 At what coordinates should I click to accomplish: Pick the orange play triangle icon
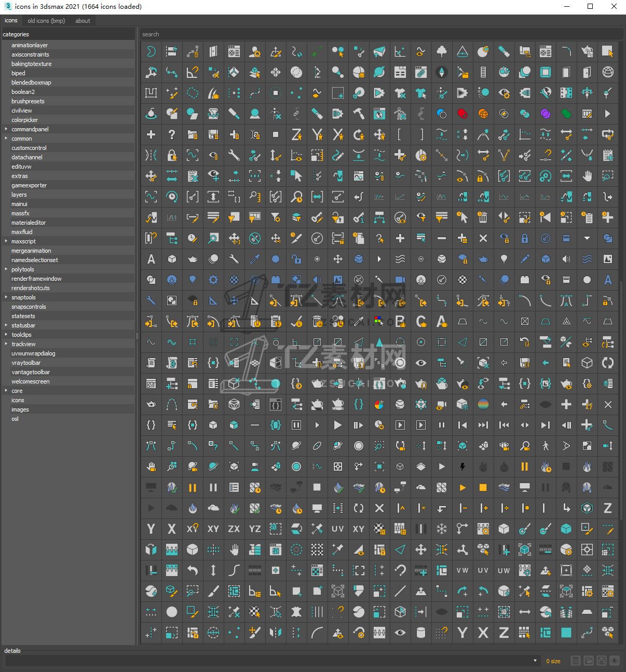[x=462, y=487]
